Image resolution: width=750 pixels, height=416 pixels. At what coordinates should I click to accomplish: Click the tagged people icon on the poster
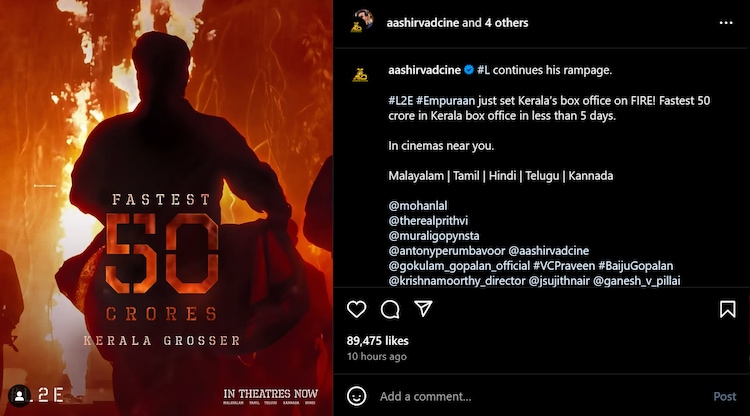[x=20, y=396]
